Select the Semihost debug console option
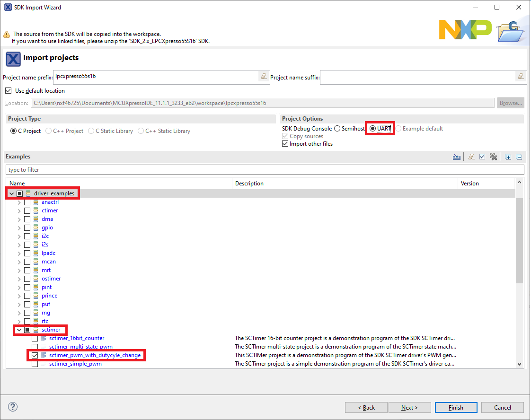The image size is (531, 420). click(x=337, y=129)
